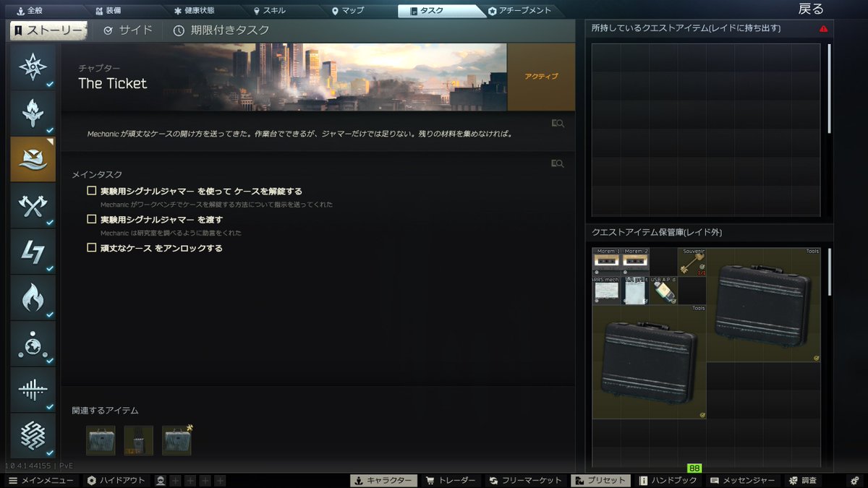868x488 pixels.
Task: Open プリセット button
Action: point(600,481)
